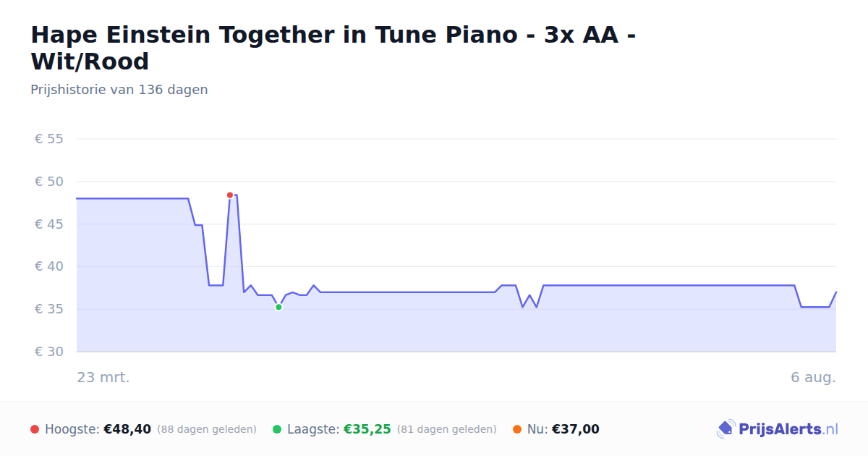
Task: Click the price line's final point at right edge
Action: pyautogui.click(x=835, y=292)
